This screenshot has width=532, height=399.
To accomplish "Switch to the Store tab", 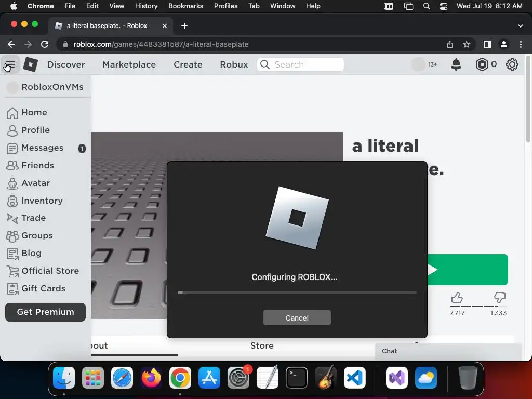I will 262,345.
